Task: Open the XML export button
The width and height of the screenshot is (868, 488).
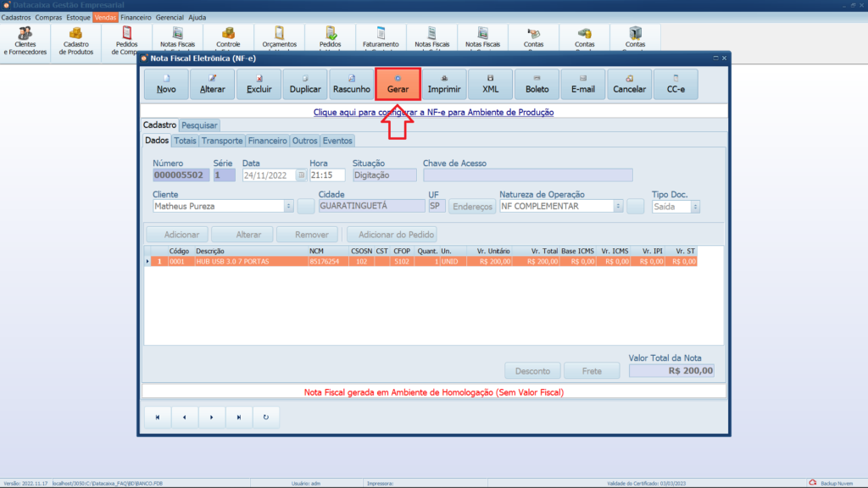Action: coord(491,85)
